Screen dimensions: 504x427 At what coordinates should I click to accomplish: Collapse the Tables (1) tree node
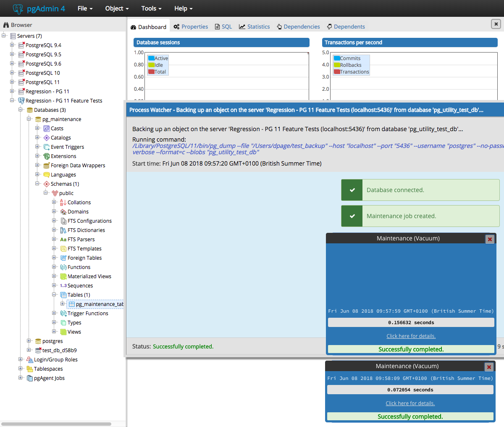click(54, 295)
